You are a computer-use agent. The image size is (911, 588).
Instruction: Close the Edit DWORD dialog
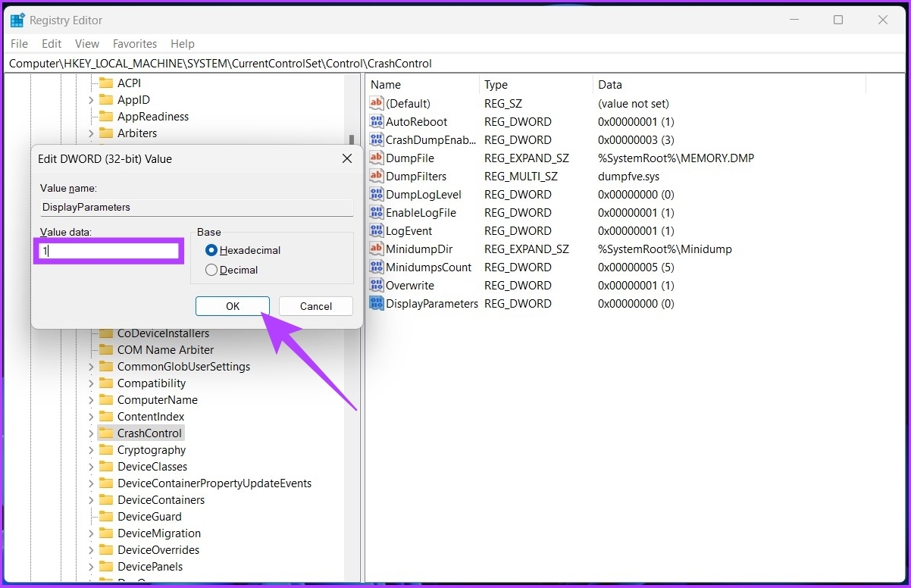pyautogui.click(x=347, y=159)
